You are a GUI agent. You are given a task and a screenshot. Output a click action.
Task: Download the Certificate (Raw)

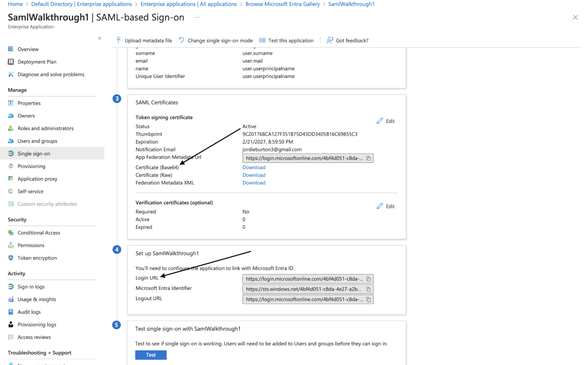254,175
